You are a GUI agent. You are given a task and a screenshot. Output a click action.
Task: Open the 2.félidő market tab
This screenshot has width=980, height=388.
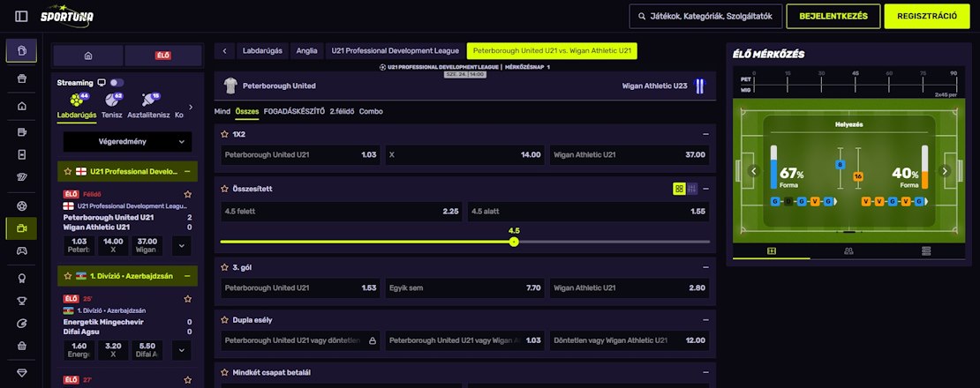tap(342, 112)
